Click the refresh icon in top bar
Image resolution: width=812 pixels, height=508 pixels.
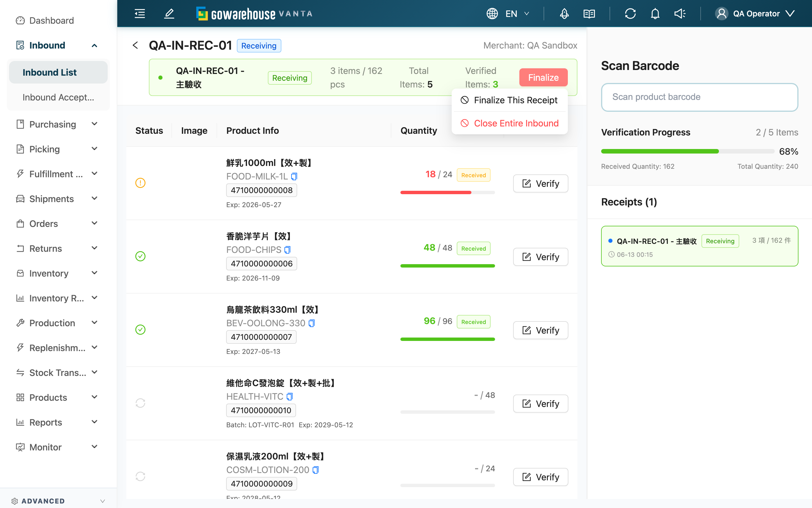point(630,14)
